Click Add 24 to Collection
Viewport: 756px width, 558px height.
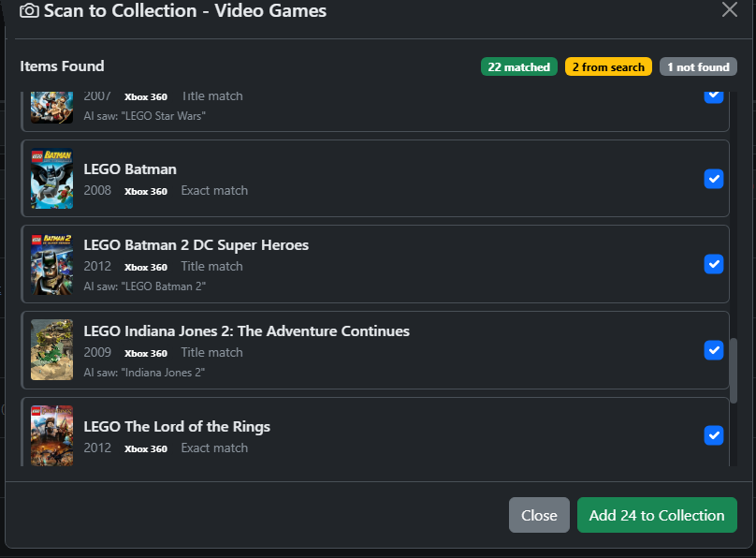657,514
